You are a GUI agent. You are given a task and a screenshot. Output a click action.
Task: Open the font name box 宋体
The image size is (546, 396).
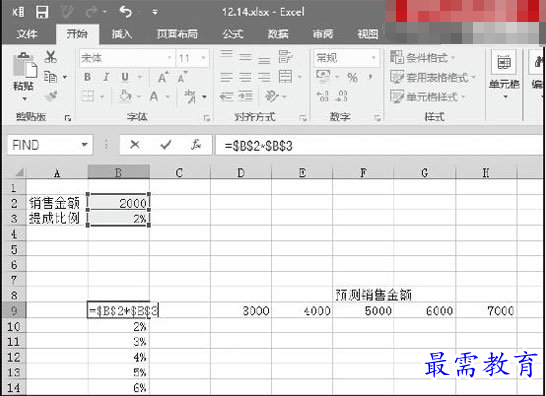[126, 58]
